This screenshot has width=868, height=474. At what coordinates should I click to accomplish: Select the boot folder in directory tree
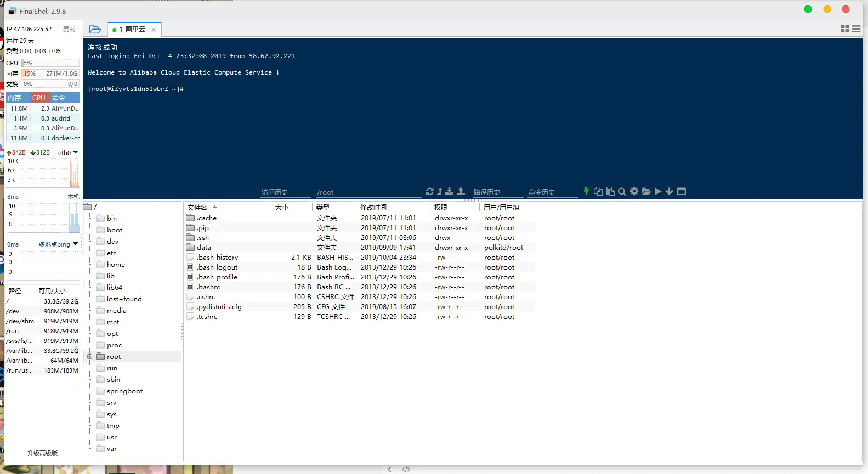[x=115, y=230]
